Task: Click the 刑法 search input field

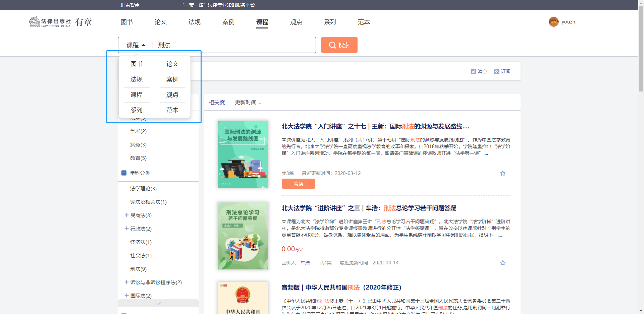Action: click(235, 45)
